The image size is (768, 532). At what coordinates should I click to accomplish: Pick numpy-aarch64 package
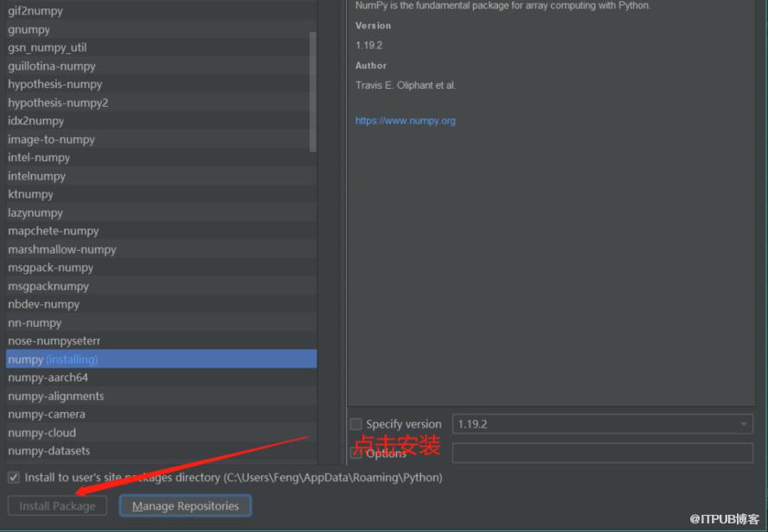tap(161, 378)
